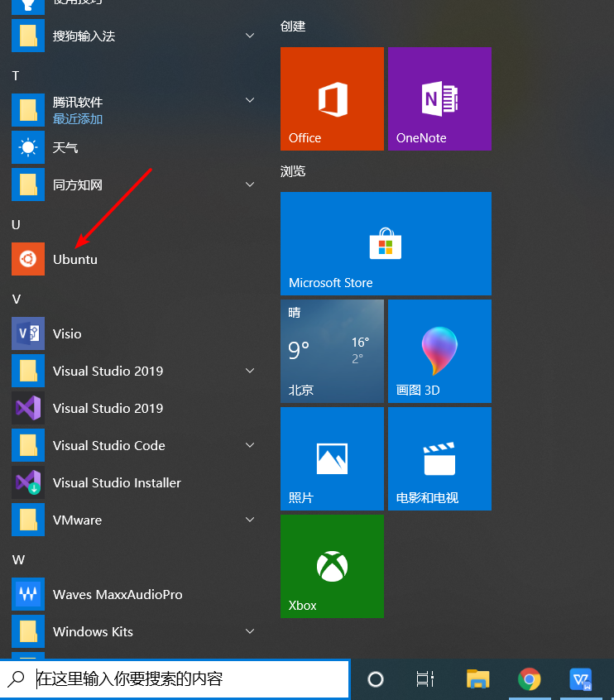Click the Cortana circle icon on taskbar
Viewport: 614px width, 700px height.
tap(376, 679)
